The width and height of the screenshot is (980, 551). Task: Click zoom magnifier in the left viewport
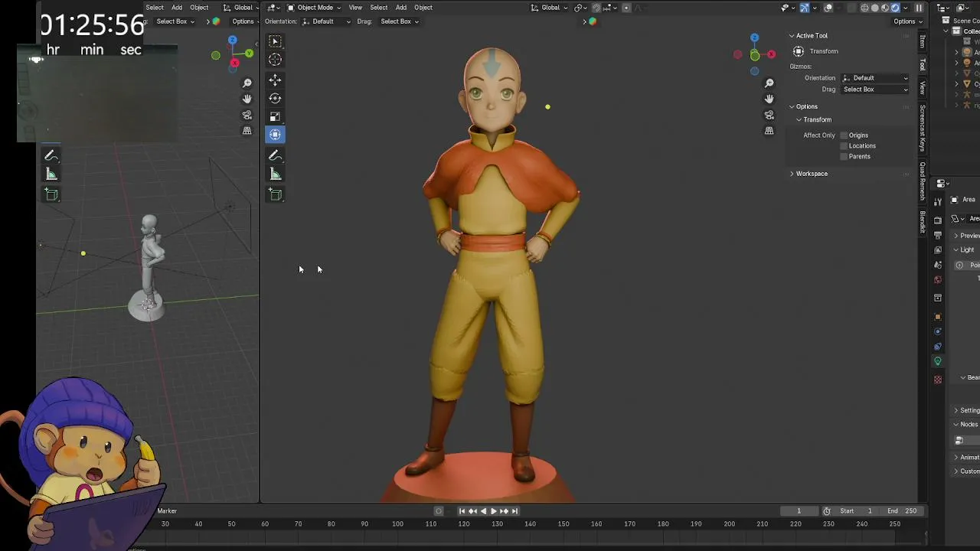point(247,83)
